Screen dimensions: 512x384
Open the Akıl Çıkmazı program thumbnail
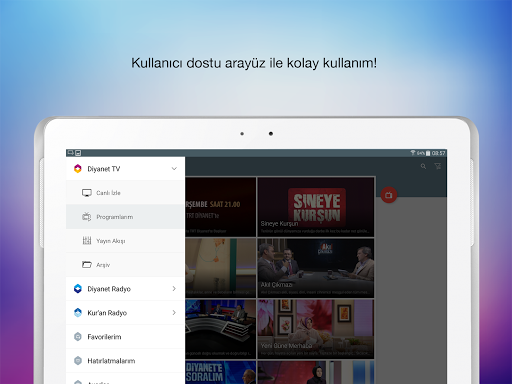click(316, 268)
